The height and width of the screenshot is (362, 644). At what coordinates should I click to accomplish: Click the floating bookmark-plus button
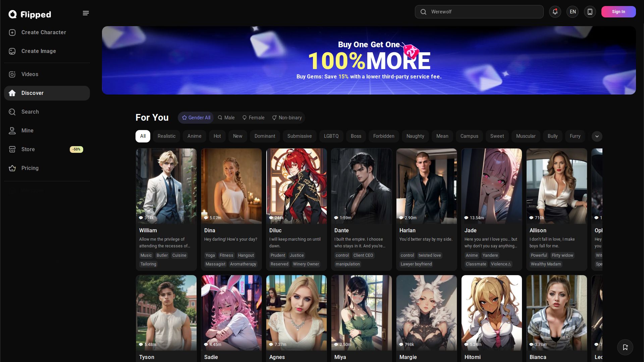[x=625, y=347]
